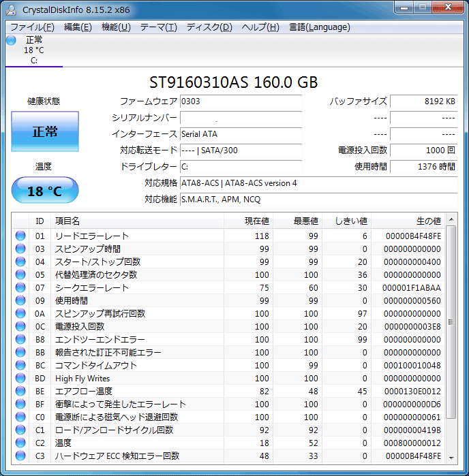Click status icon for 0A スピンアップ再試行回数
Image resolution: width=469 pixels, height=476 pixels.
20,314
